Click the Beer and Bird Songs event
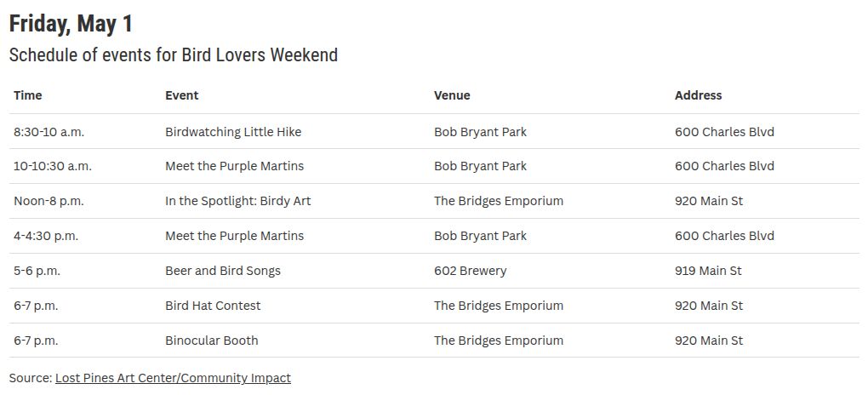 (x=223, y=271)
